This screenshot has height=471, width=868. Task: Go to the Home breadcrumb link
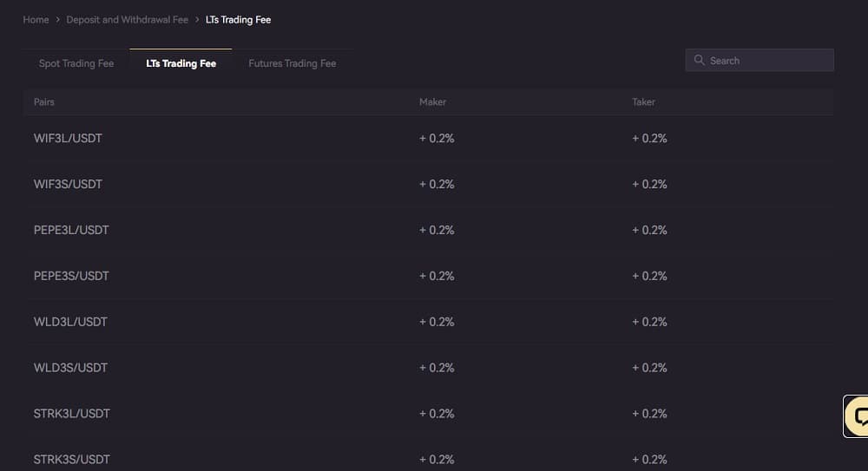coord(36,19)
